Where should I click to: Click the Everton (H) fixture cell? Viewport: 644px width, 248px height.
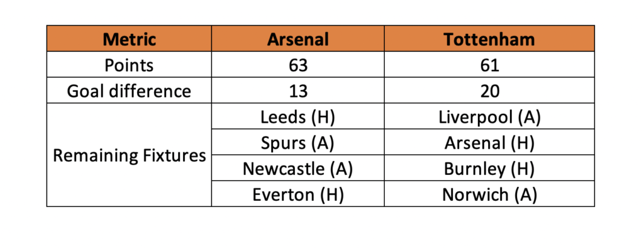[297, 194]
